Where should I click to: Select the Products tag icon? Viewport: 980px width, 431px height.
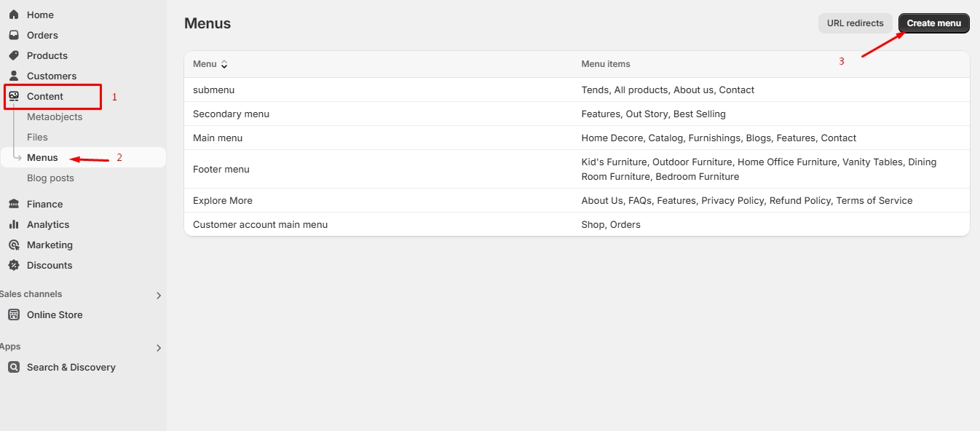click(x=14, y=55)
